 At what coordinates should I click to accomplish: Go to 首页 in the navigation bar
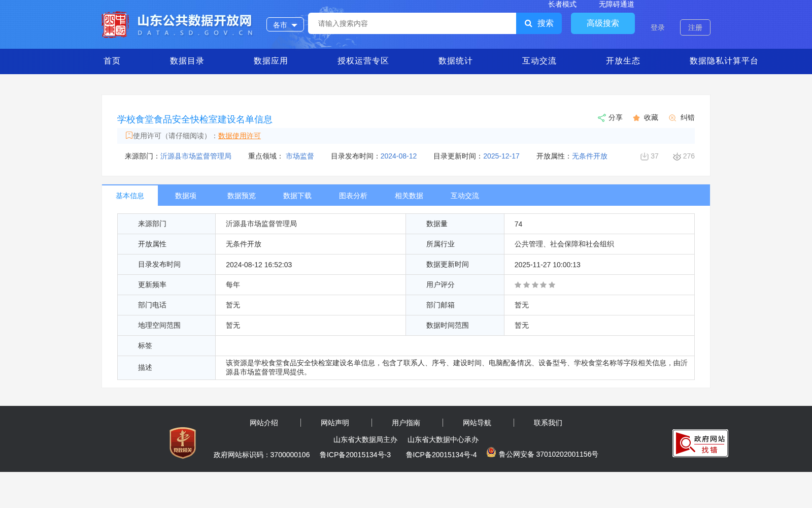[x=112, y=61]
